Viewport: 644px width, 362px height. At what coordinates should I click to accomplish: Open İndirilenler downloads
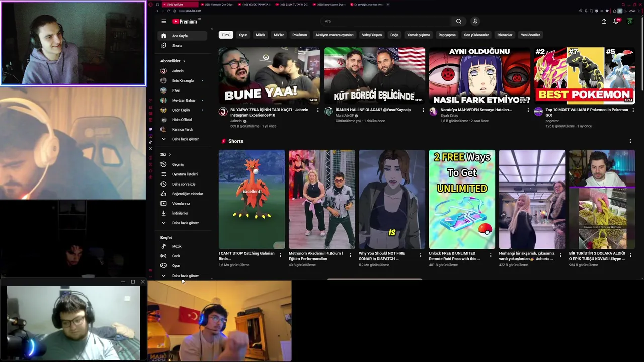click(x=182, y=213)
